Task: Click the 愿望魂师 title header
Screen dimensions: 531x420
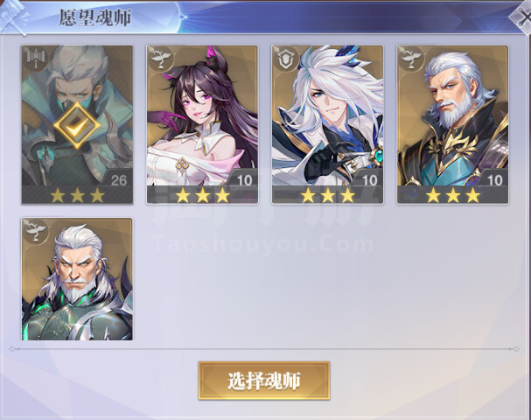Action: [94, 17]
